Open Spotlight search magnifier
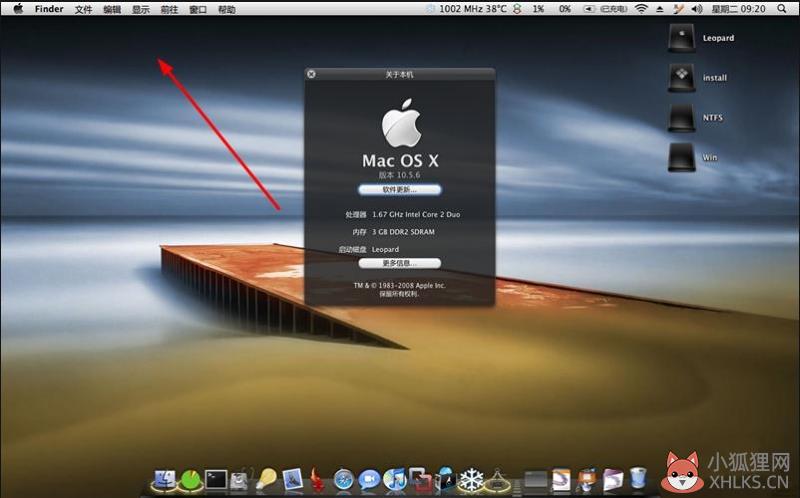The width and height of the screenshot is (800, 498). coord(782,9)
